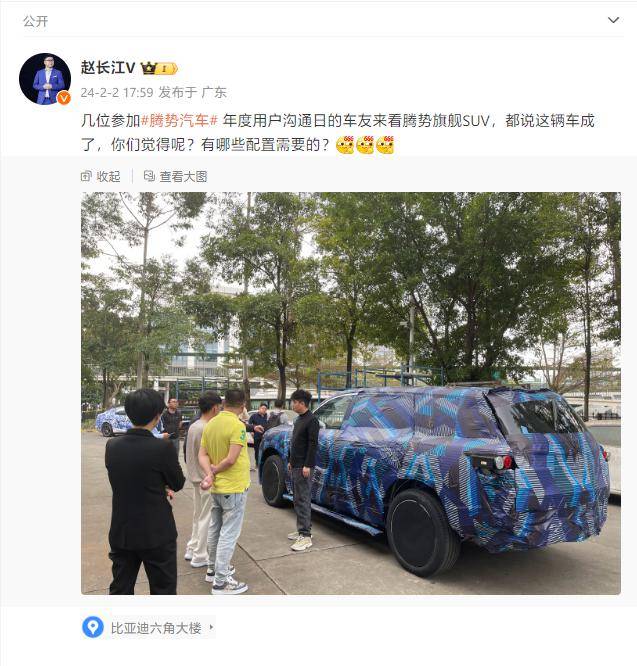637x666 pixels.
Task: Click the crown membership level badge
Action: tap(159, 68)
